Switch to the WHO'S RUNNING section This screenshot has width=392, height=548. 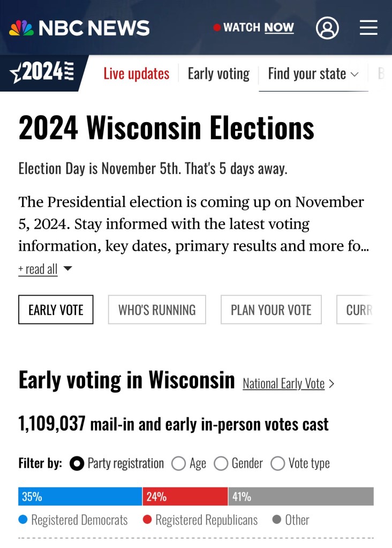pos(157,310)
